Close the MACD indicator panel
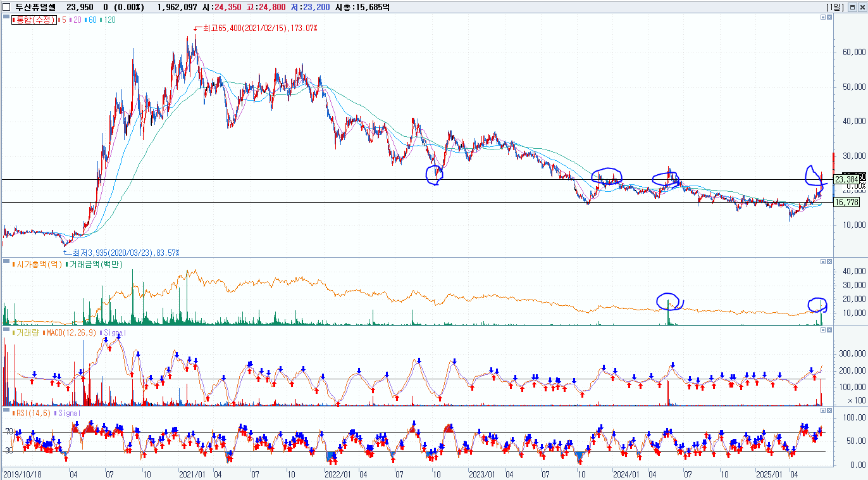Image resolution: width=868 pixels, height=480 pixels. (830, 331)
